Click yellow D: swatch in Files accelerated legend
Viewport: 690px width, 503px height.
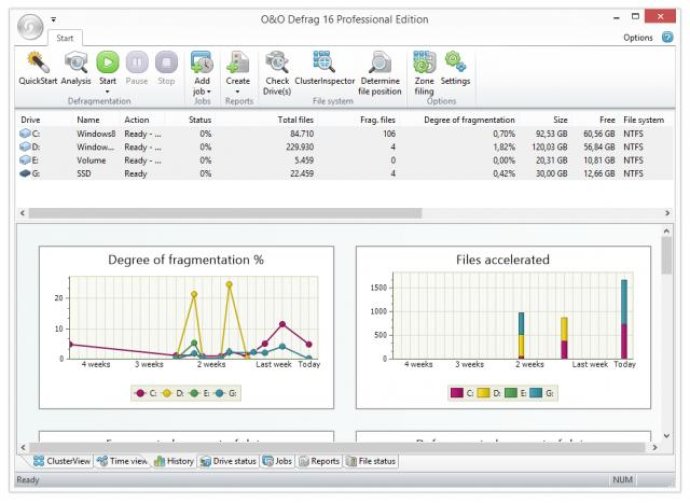coord(484,393)
